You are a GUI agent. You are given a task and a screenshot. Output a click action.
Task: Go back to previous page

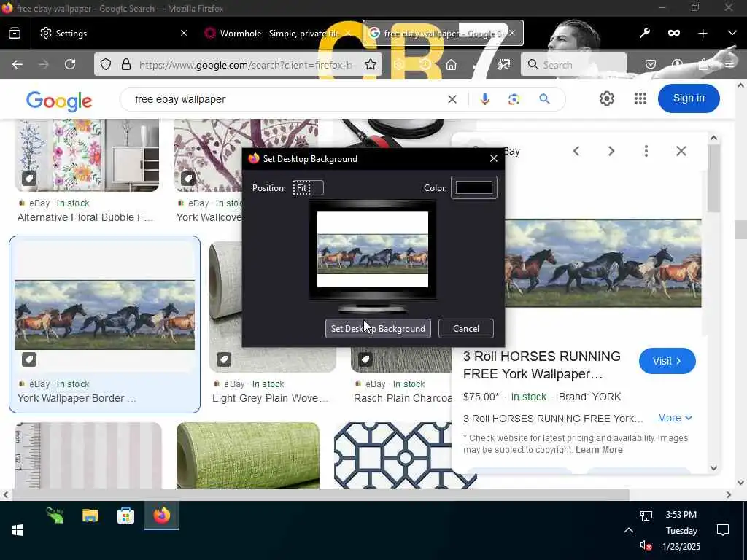[x=18, y=64]
